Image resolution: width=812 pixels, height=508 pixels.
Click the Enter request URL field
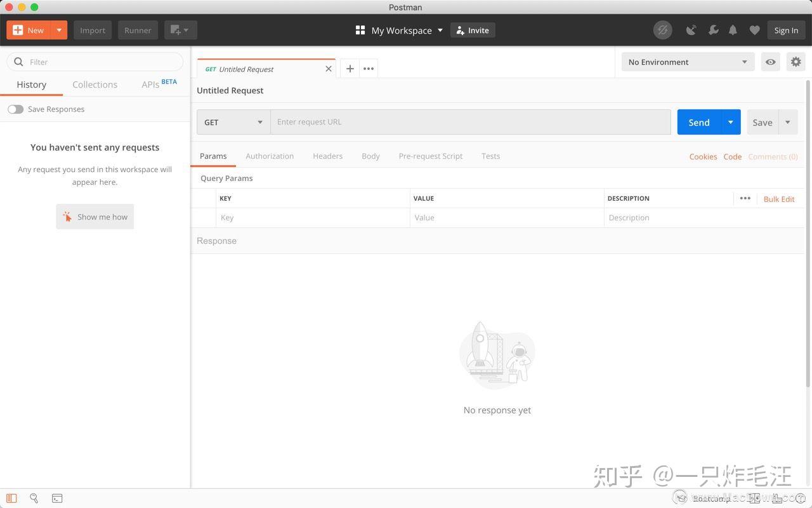[x=471, y=121]
